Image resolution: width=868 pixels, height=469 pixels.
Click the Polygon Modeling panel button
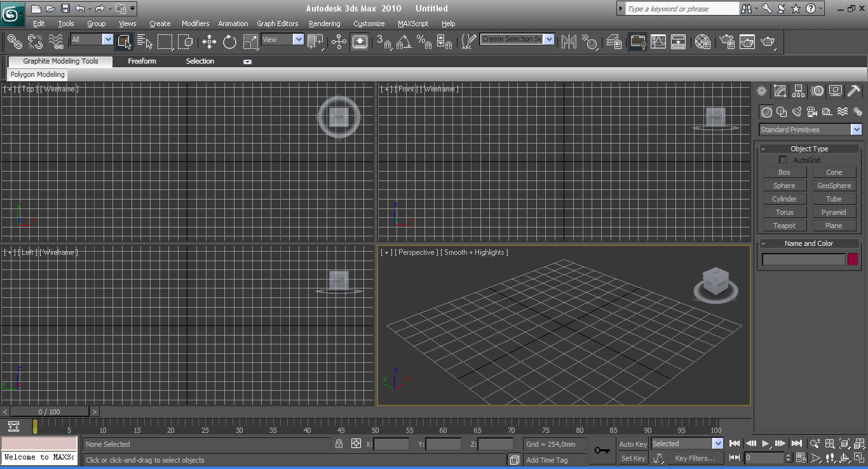[x=37, y=74]
